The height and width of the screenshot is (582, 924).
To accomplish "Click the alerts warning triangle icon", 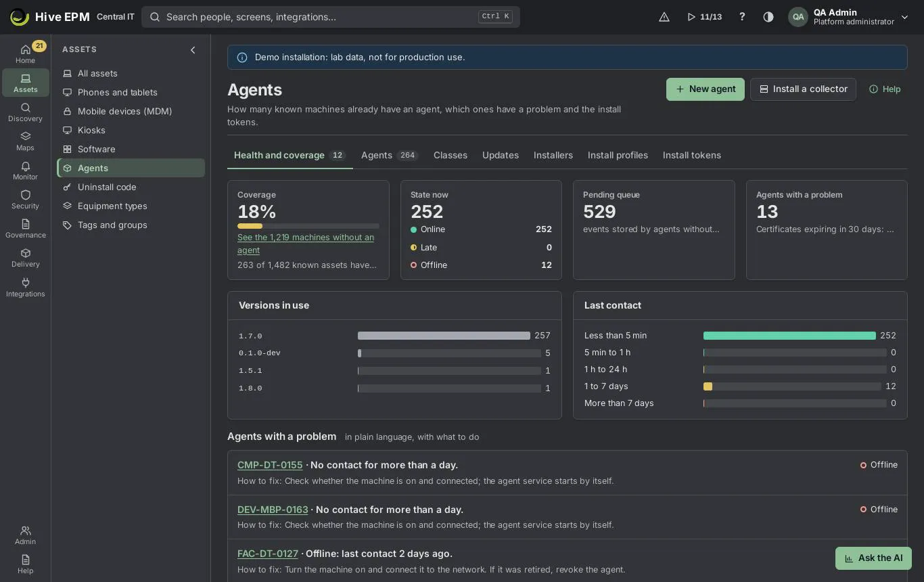I will [664, 17].
